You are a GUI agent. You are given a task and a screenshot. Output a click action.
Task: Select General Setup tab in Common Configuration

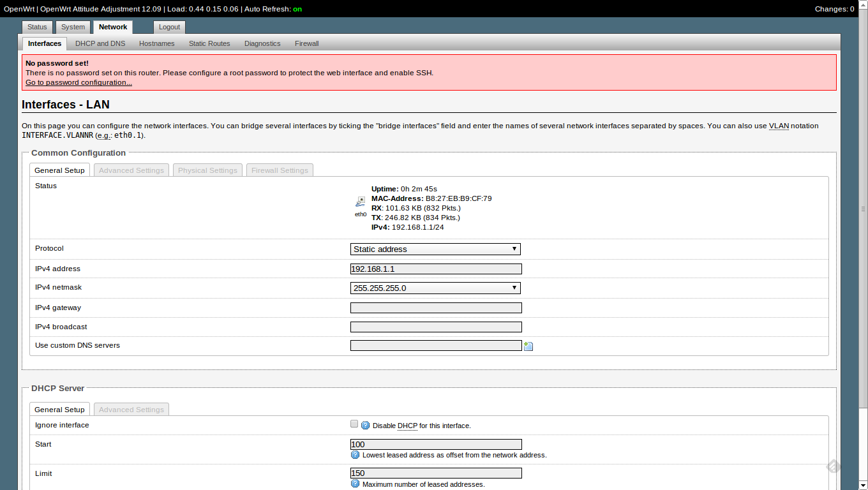59,170
